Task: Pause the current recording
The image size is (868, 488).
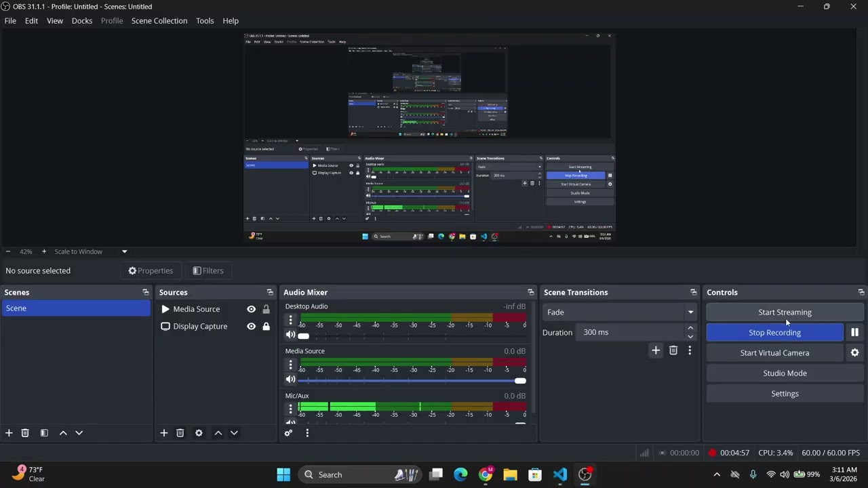Action: pos(854,333)
